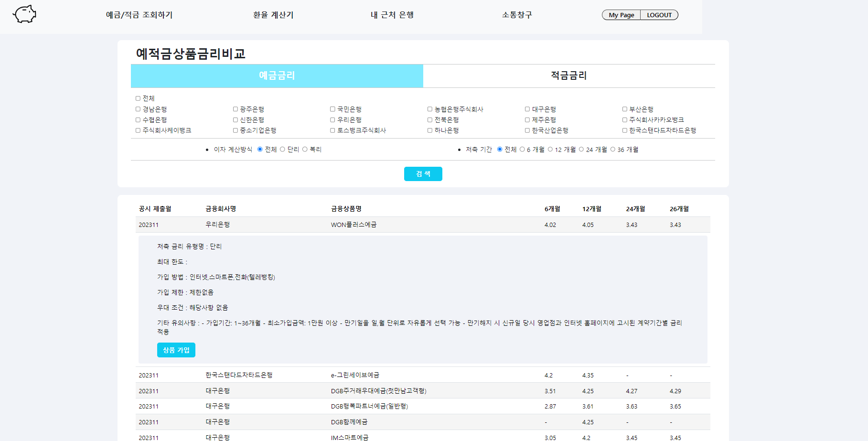Image resolution: width=868 pixels, height=441 pixels.
Task: Open 환율 계산기 menu
Action: coord(273,15)
